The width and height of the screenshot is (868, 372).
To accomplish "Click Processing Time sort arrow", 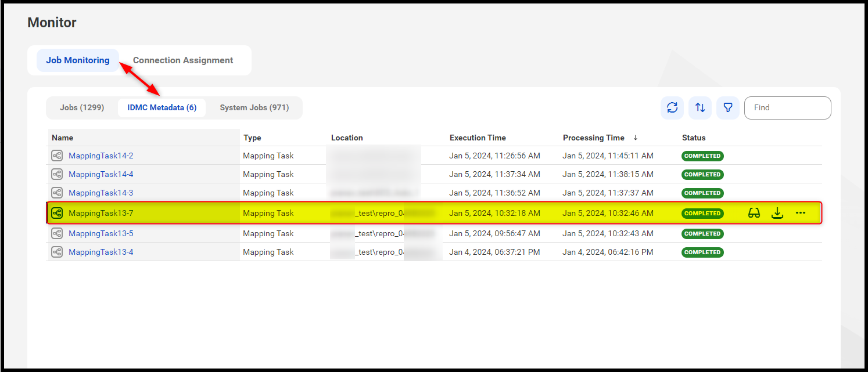I will click(x=636, y=138).
